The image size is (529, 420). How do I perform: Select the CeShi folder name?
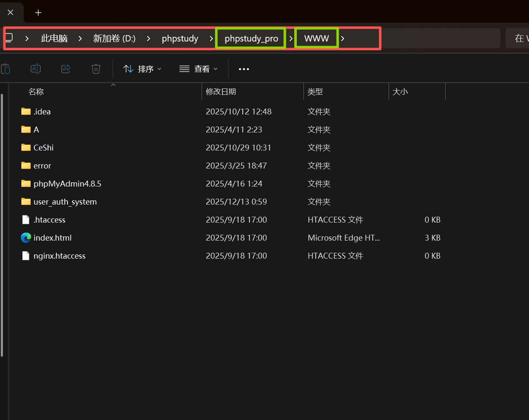[x=44, y=148]
